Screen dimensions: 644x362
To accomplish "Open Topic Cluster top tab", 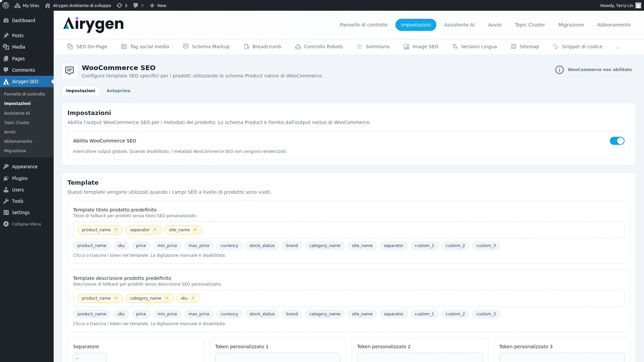I will click(530, 25).
